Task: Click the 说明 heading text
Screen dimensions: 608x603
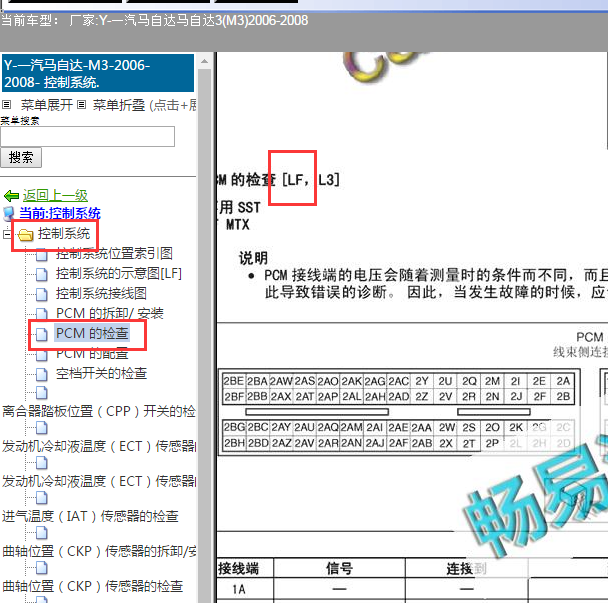Action: (x=253, y=258)
